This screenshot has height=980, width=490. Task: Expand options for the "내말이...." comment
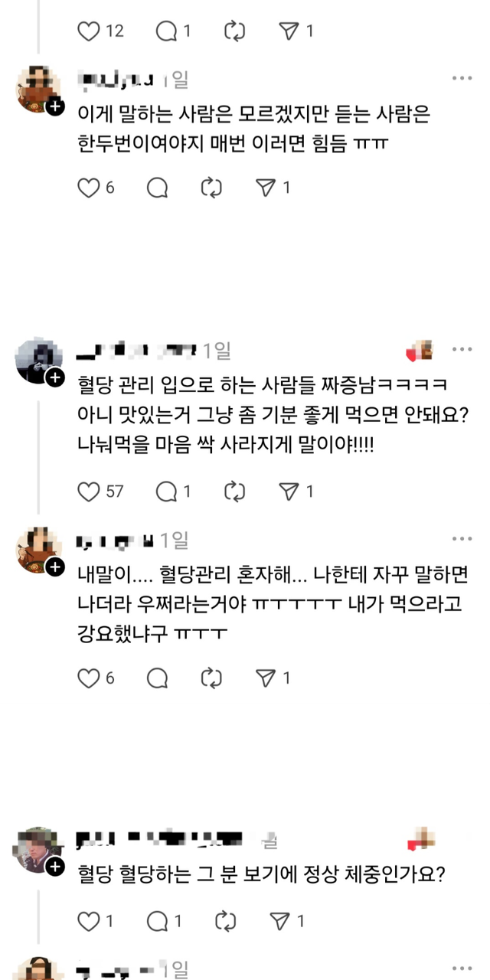click(x=462, y=538)
